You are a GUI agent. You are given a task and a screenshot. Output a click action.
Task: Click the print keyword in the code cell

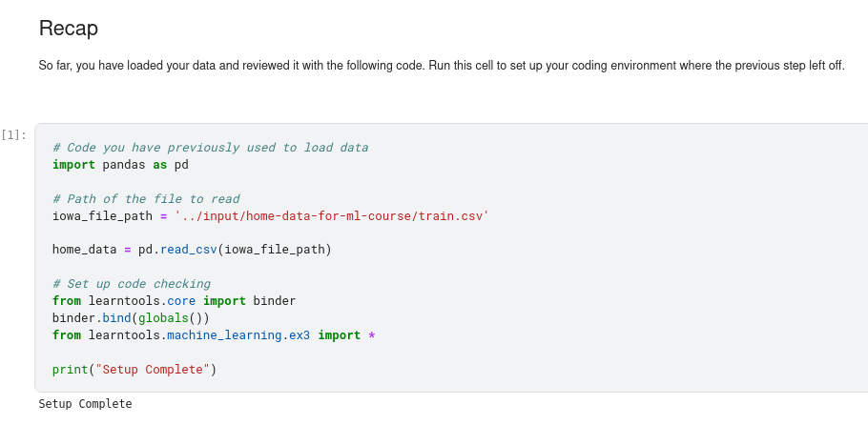coord(70,369)
